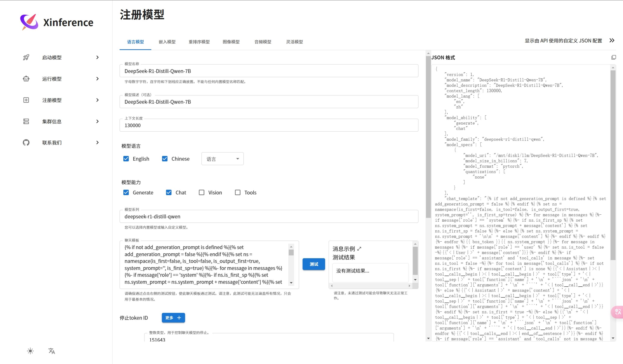Click the GitHub icon for Contact Us
The image size is (623, 364).
pos(26,143)
